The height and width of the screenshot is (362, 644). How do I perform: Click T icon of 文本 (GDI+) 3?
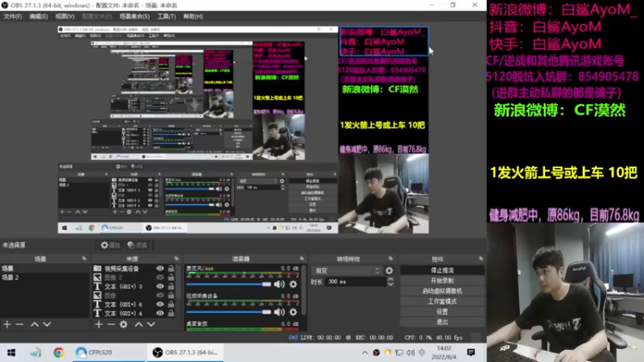coord(97,286)
